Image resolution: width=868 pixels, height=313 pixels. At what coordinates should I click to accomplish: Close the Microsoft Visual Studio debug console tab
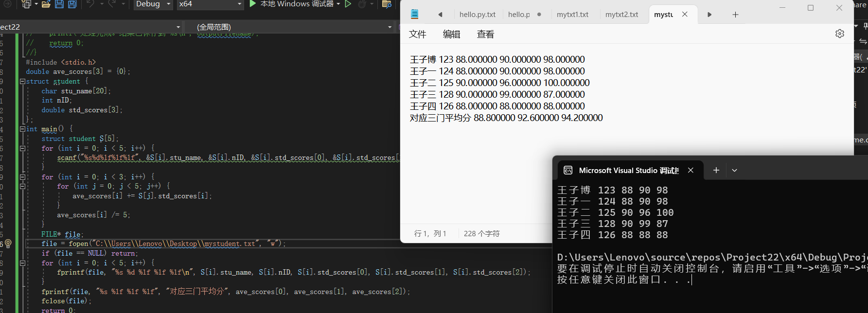click(x=691, y=170)
